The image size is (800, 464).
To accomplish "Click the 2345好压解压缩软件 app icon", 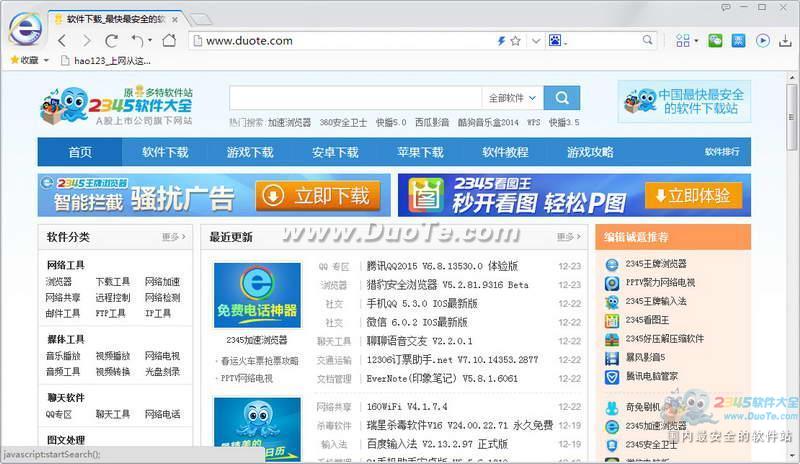I will click(612, 339).
